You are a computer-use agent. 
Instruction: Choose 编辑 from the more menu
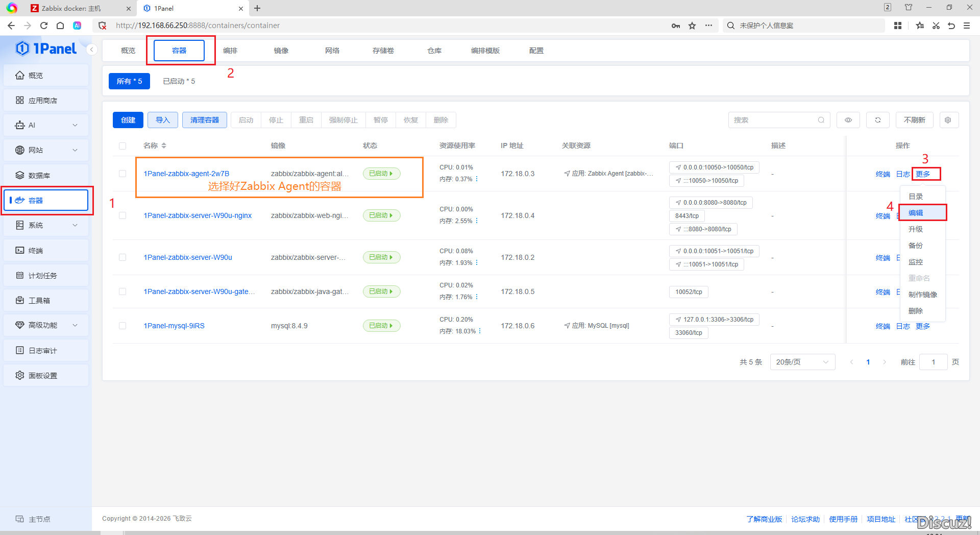923,213
